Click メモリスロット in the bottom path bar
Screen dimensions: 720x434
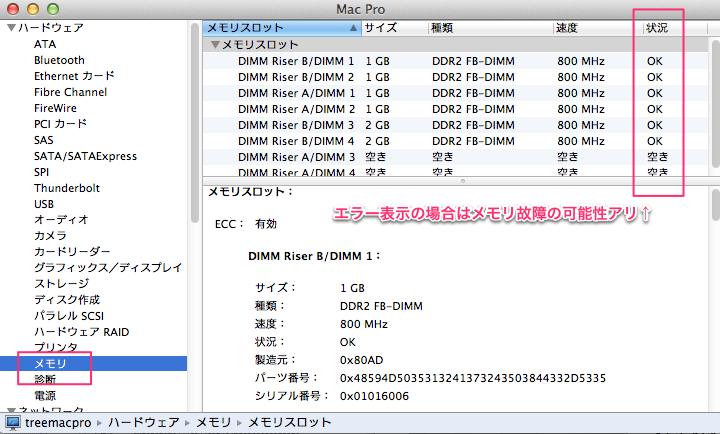[x=289, y=423]
